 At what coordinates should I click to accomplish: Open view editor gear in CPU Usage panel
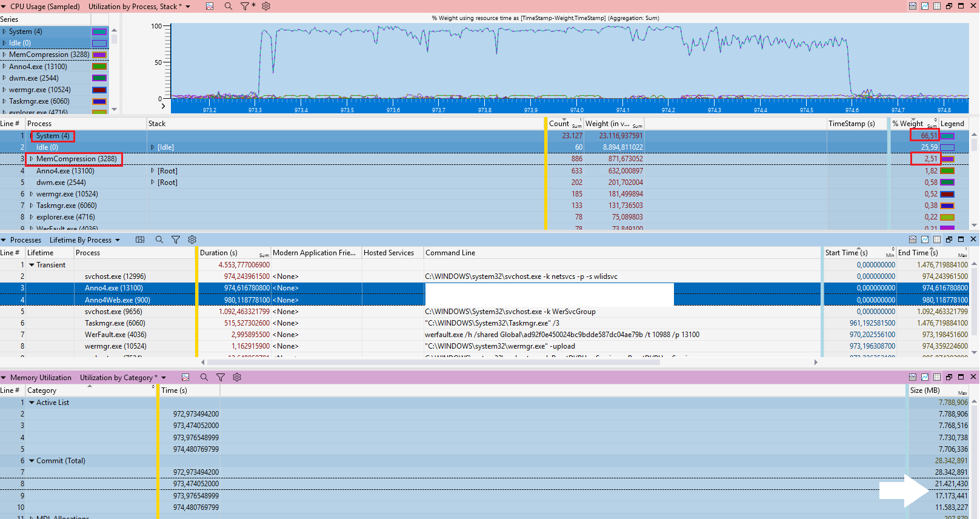pyautogui.click(x=266, y=6)
